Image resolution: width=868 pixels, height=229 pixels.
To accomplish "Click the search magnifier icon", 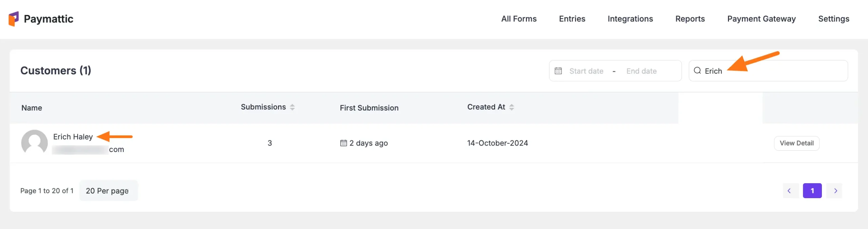I will [697, 71].
